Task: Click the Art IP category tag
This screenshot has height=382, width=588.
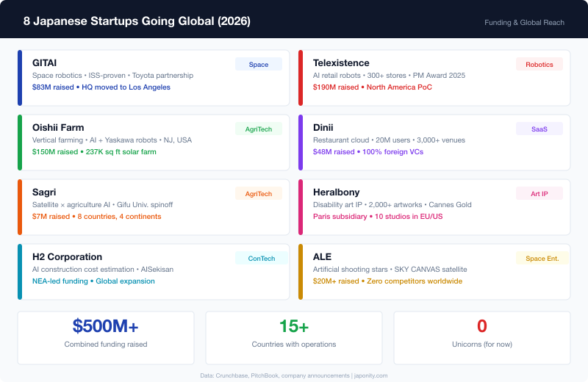Action: [x=539, y=193]
